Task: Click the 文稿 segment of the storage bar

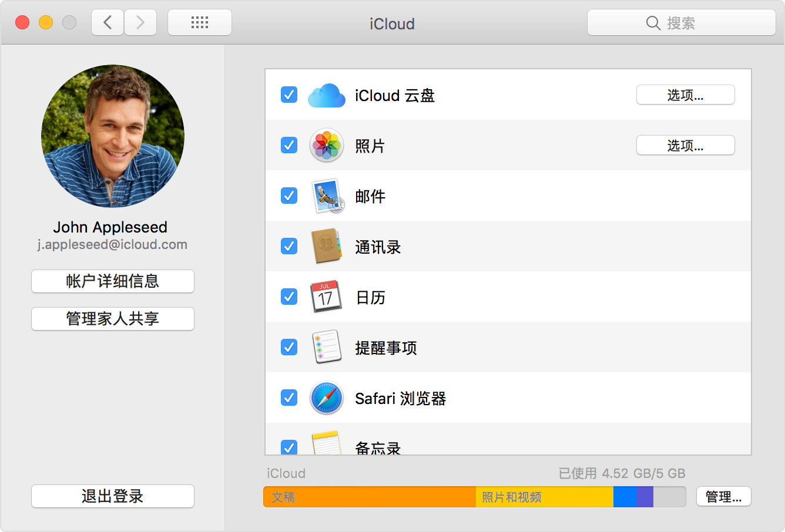Action: 364,496
